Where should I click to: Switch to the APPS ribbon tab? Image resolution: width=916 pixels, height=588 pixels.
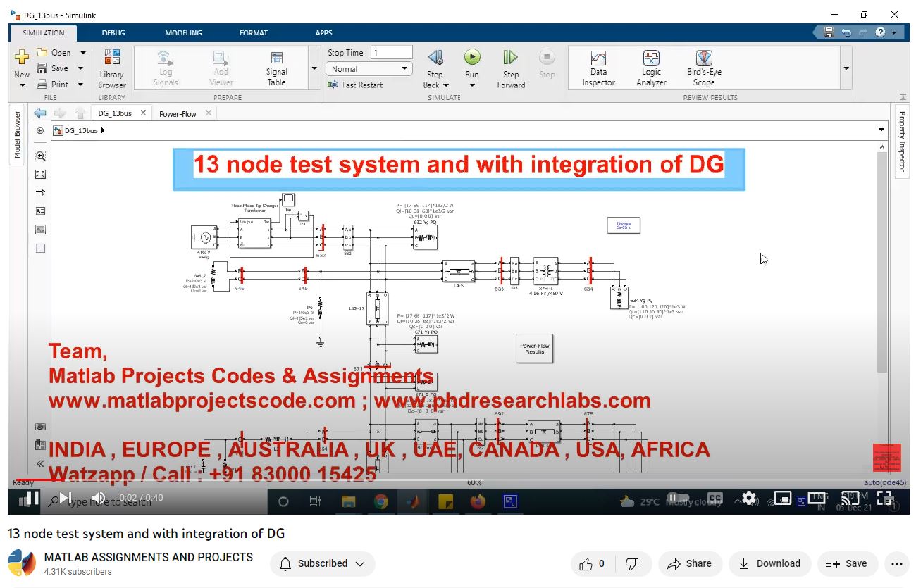[323, 32]
